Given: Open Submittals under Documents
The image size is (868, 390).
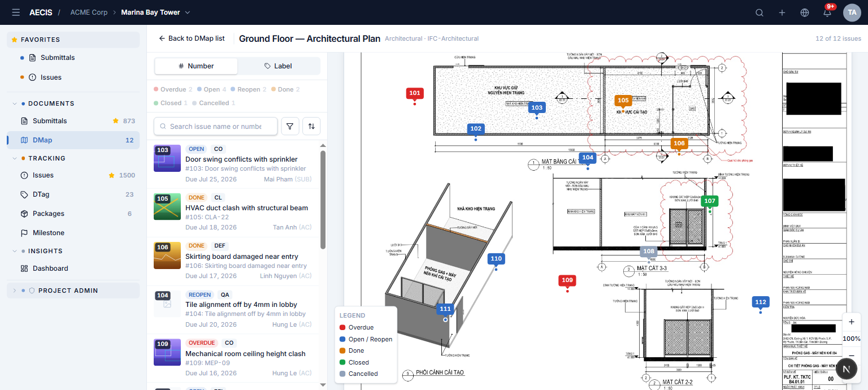Looking at the screenshot, I should (x=73, y=121).
